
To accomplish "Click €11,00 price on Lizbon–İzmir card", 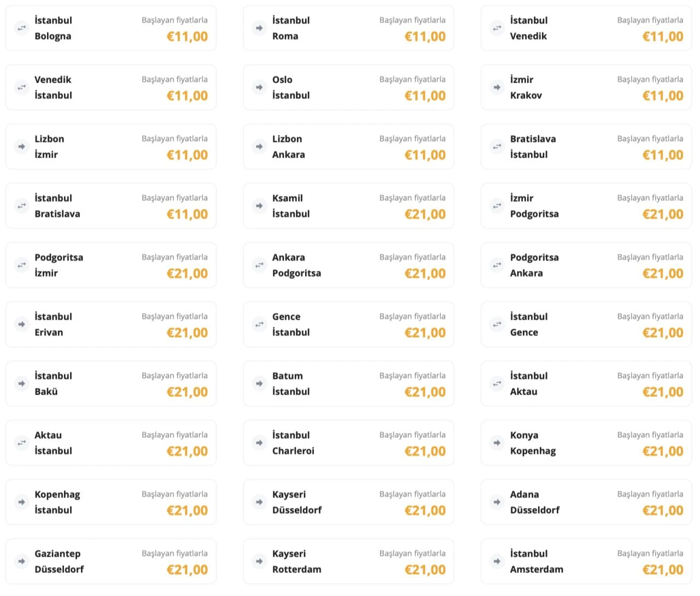I will point(187,155).
